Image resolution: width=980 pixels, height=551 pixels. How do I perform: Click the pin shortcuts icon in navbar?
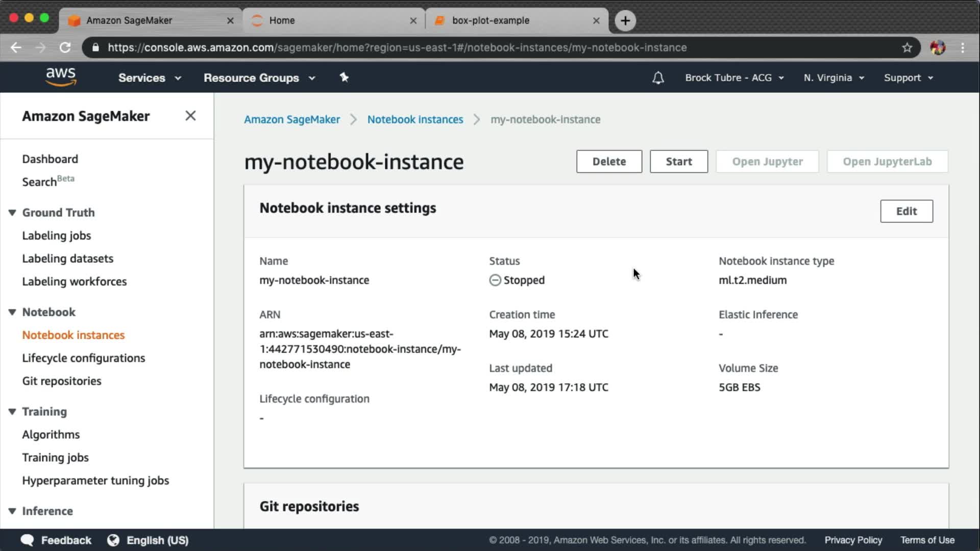[x=344, y=78]
